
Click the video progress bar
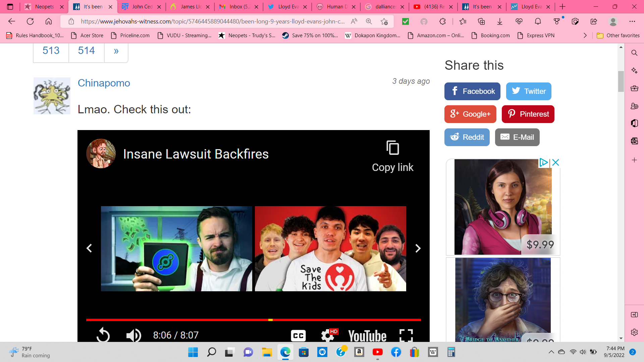coord(254,320)
